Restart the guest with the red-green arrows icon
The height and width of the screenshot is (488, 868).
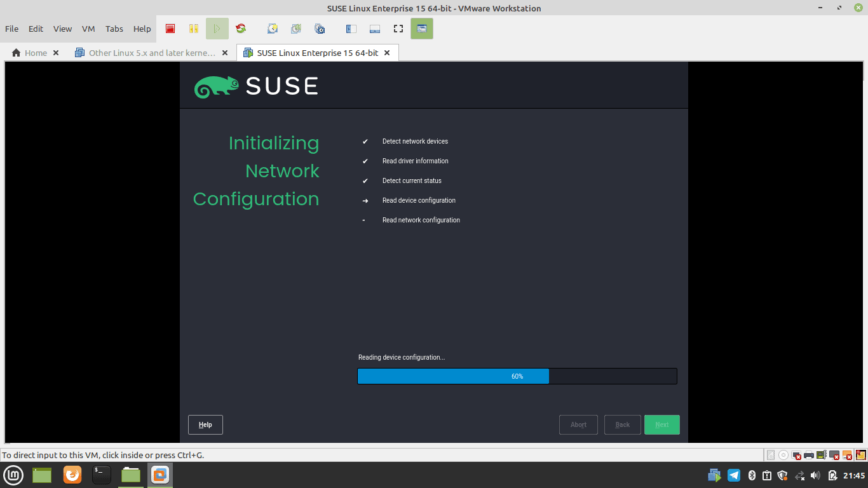(x=240, y=29)
